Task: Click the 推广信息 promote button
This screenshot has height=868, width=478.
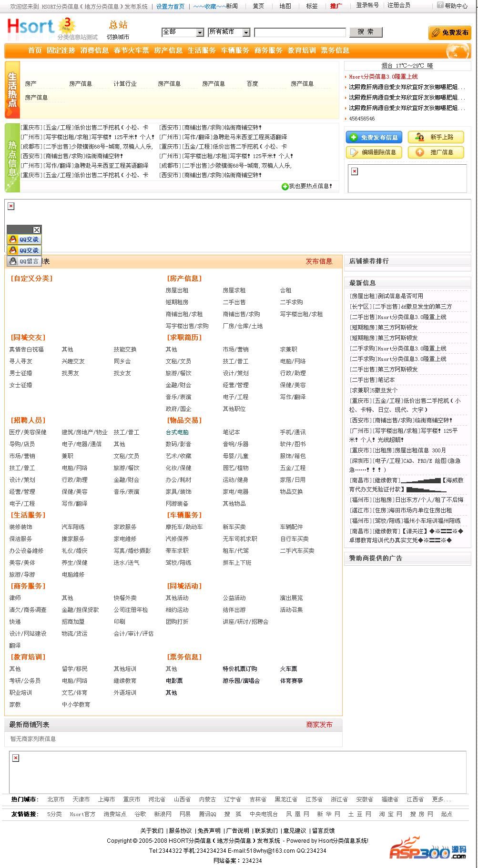Action: tap(436, 152)
